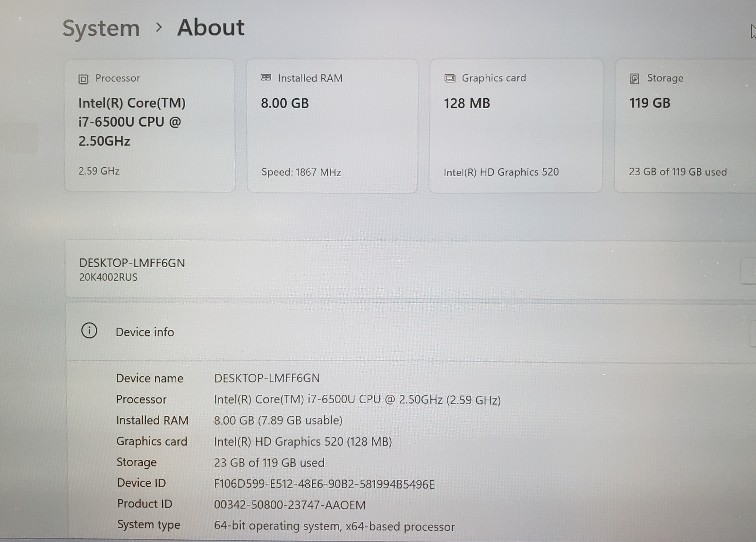Image resolution: width=756 pixels, height=542 pixels.
Task: Open the Storage summary card
Action: 685,126
